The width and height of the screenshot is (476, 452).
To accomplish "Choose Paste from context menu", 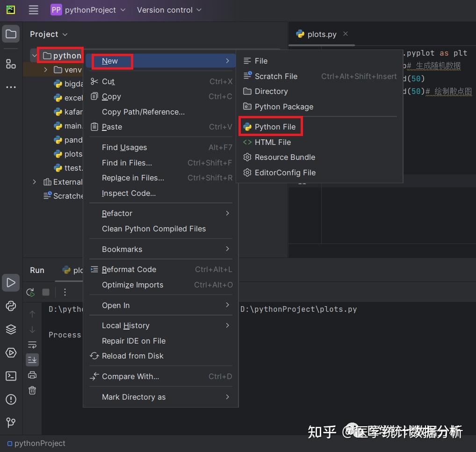I will [x=161, y=127].
